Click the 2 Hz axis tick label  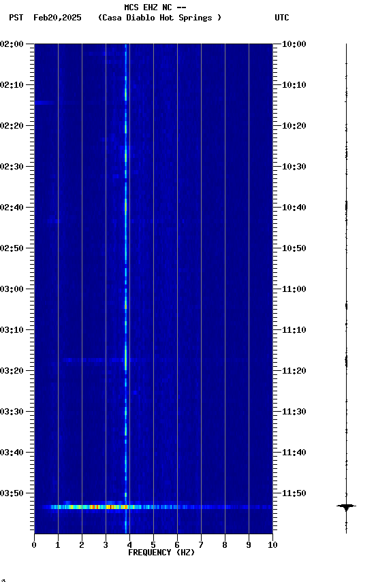(x=82, y=545)
